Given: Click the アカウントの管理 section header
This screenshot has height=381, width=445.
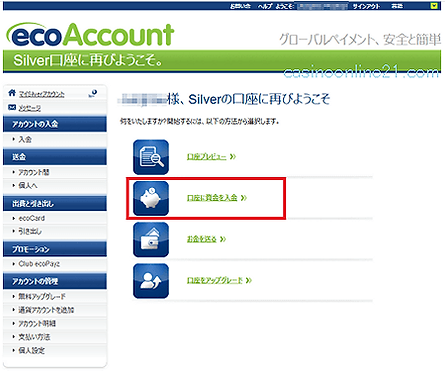Looking at the screenshot, I should click(x=55, y=282).
